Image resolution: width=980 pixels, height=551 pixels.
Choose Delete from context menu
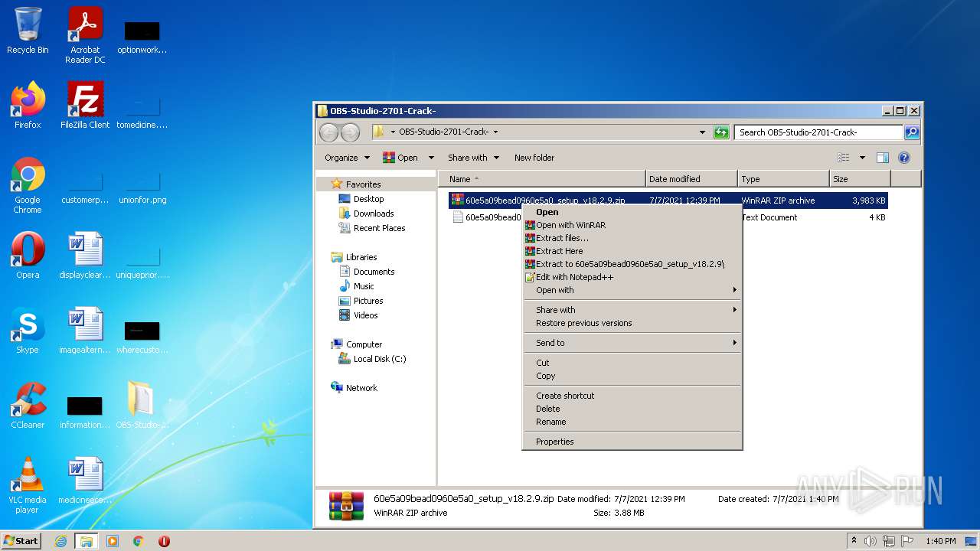point(632,409)
